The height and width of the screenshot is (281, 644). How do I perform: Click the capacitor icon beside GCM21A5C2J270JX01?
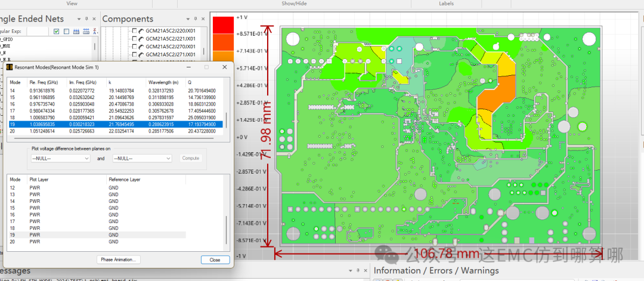click(x=141, y=47)
